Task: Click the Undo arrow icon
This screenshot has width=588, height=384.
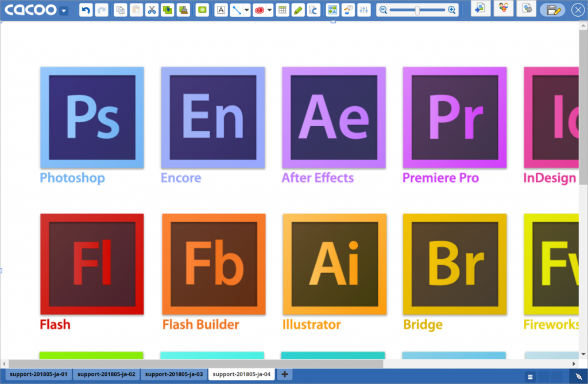Action: coord(86,10)
